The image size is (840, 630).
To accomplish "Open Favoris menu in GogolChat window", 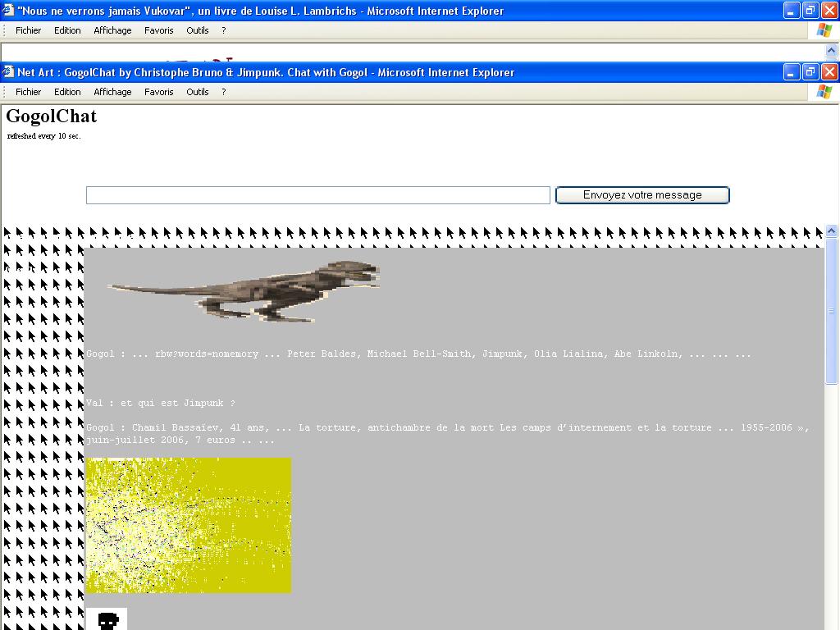I will click(x=158, y=92).
